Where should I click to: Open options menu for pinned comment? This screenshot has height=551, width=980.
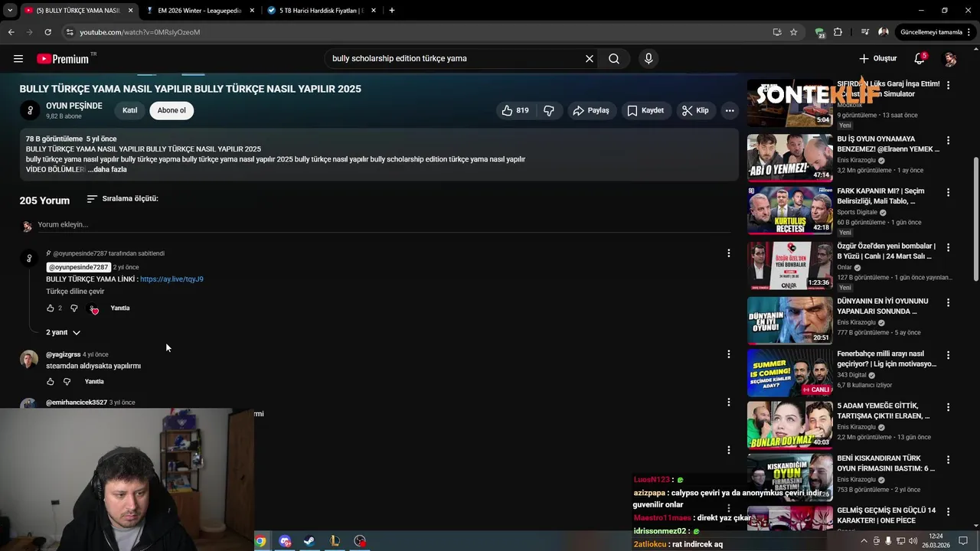[729, 253]
